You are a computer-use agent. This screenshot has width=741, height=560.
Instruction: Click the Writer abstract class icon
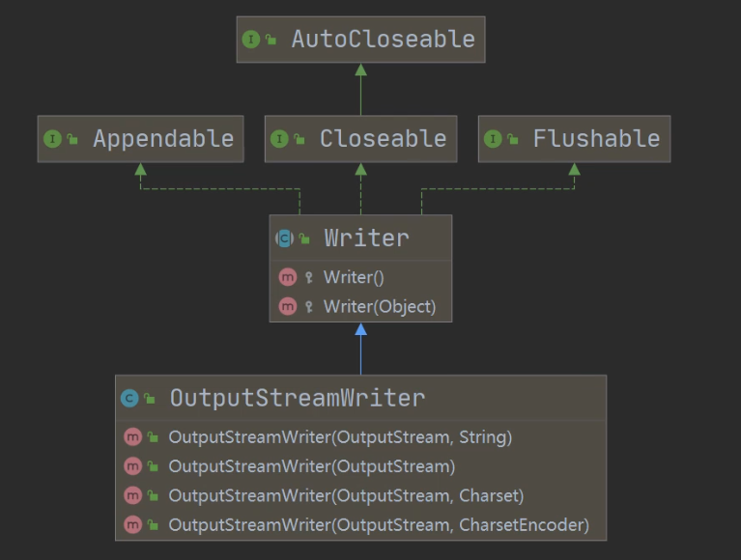pyautogui.click(x=284, y=238)
